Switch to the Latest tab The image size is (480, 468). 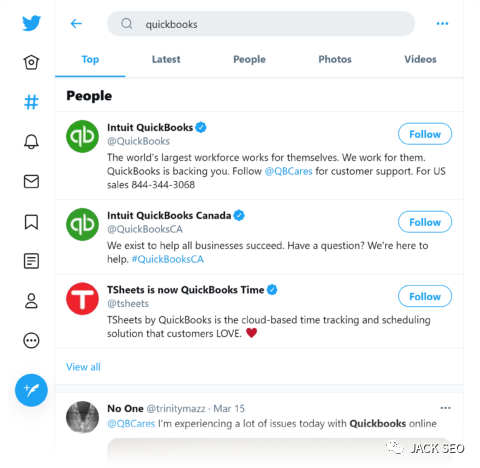tap(166, 59)
